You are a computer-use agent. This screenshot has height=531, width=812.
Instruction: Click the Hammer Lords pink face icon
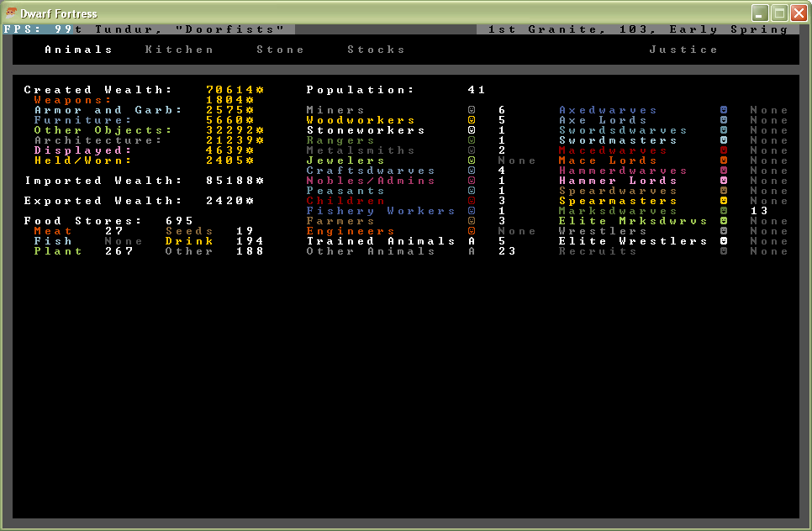tap(724, 181)
